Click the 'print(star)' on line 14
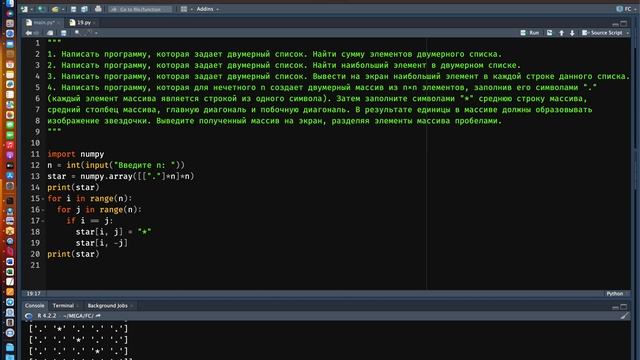640x360 pixels. [x=73, y=188]
